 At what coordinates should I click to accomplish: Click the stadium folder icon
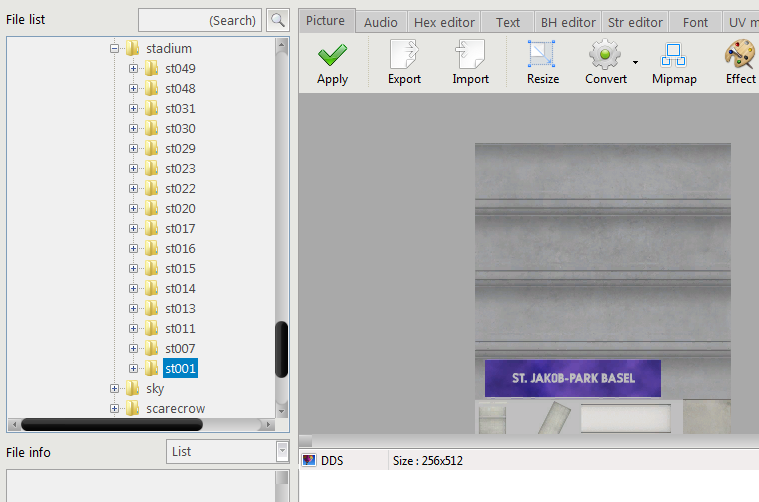[x=132, y=48]
